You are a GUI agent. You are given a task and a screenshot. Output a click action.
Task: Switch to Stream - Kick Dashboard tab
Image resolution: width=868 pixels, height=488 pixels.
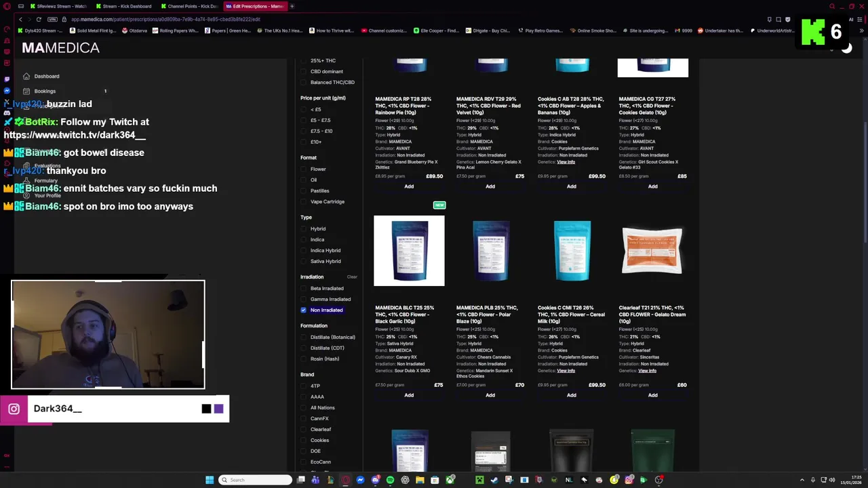126,6
